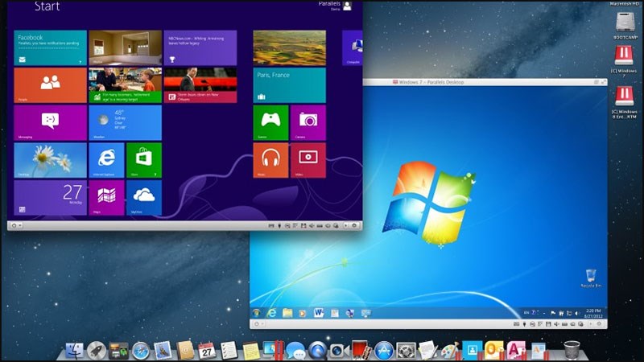Open Photo Booth in the Dock
The image size is (644, 362).
(361, 350)
